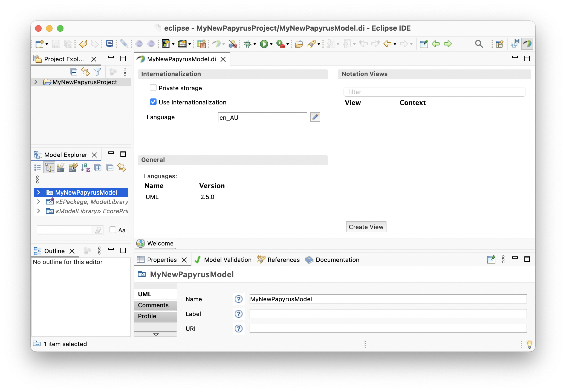The height and width of the screenshot is (392, 566).
Task: Select the Profile properties tab
Action: [155, 316]
